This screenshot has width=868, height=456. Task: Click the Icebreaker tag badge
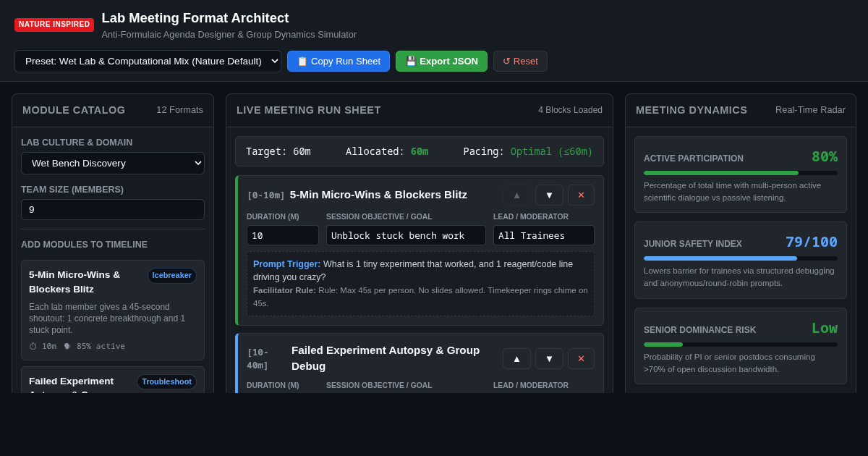click(x=172, y=276)
